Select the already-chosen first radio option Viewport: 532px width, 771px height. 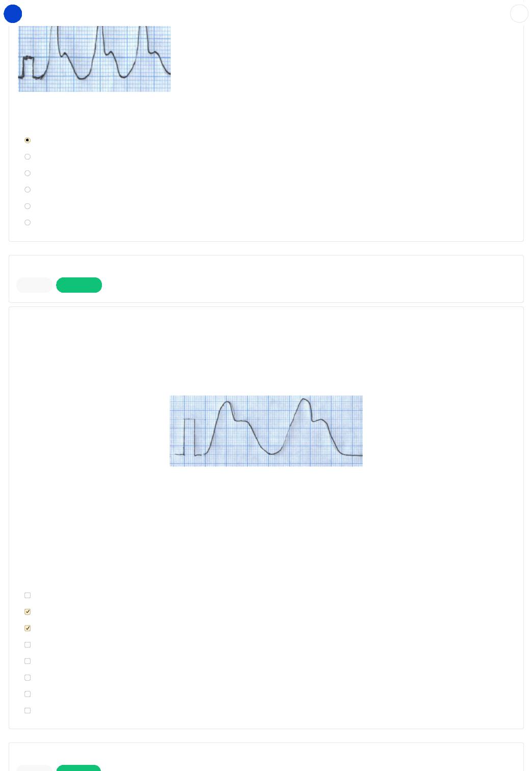(x=28, y=140)
